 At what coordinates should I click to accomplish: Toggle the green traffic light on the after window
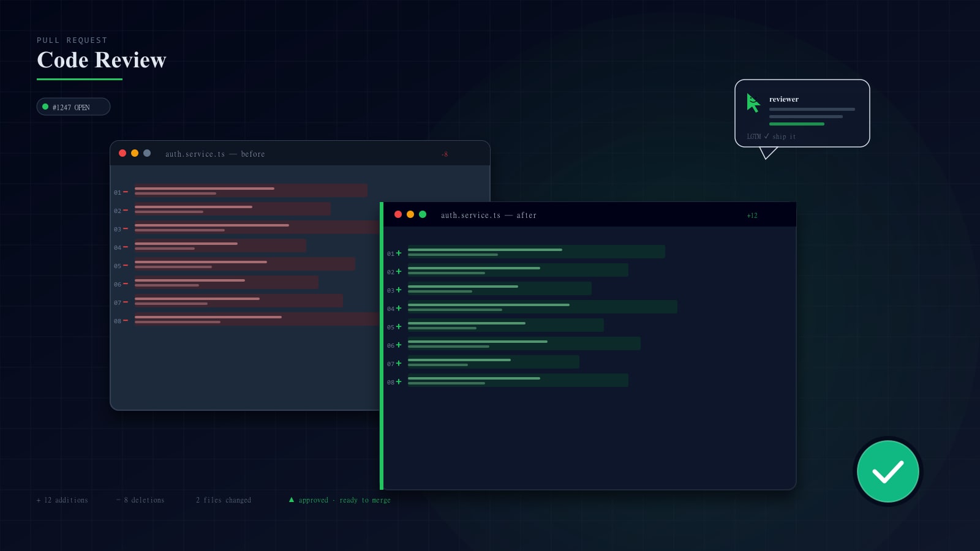(423, 214)
